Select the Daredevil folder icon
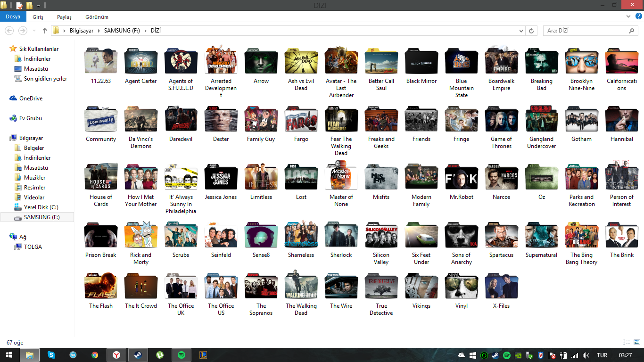Viewport: 644px width, 362px height. click(x=181, y=119)
